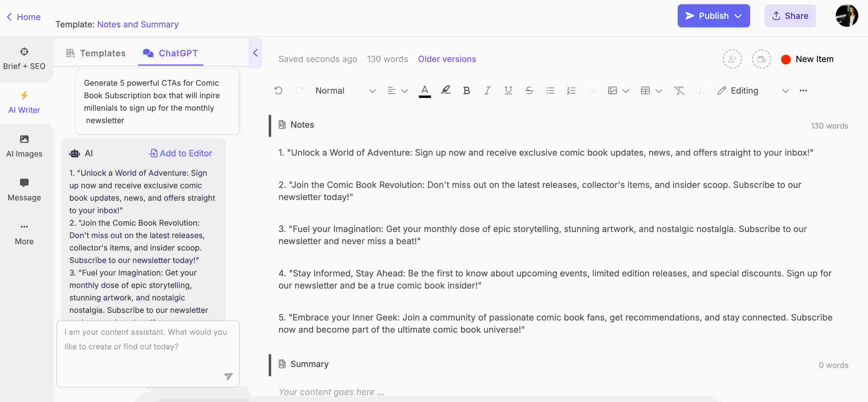Click the assign user dashed circle icon
868x402 pixels.
tap(732, 59)
